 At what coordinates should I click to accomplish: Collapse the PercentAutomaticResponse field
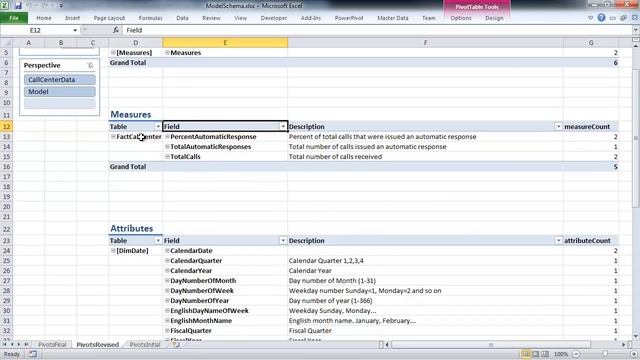(x=167, y=137)
